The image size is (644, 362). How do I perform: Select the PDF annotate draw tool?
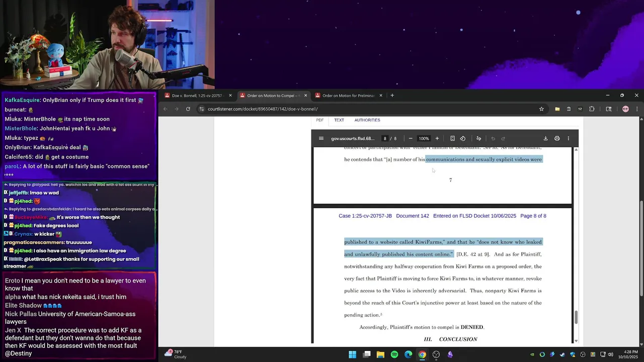point(478,139)
